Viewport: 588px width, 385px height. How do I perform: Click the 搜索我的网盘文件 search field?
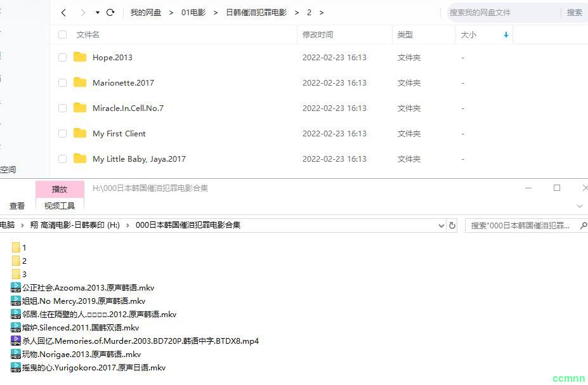[504, 13]
